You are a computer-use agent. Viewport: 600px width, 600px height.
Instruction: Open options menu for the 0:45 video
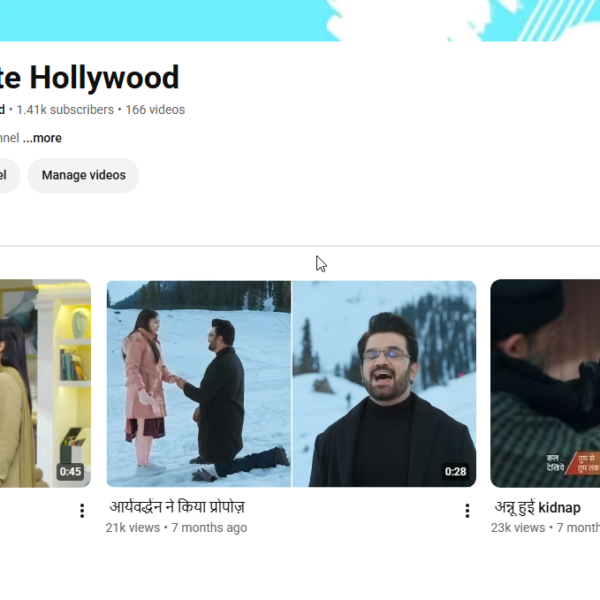tap(82, 510)
